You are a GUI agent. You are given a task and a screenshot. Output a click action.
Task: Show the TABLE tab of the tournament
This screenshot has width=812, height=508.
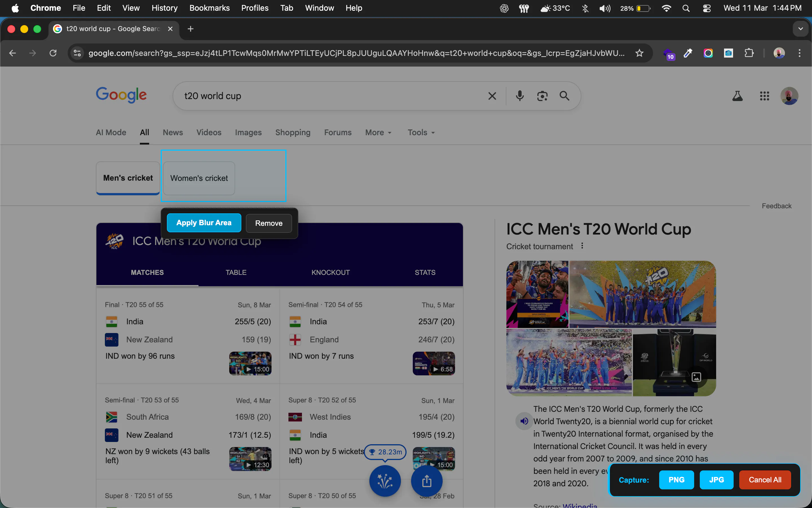coord(236,272)
